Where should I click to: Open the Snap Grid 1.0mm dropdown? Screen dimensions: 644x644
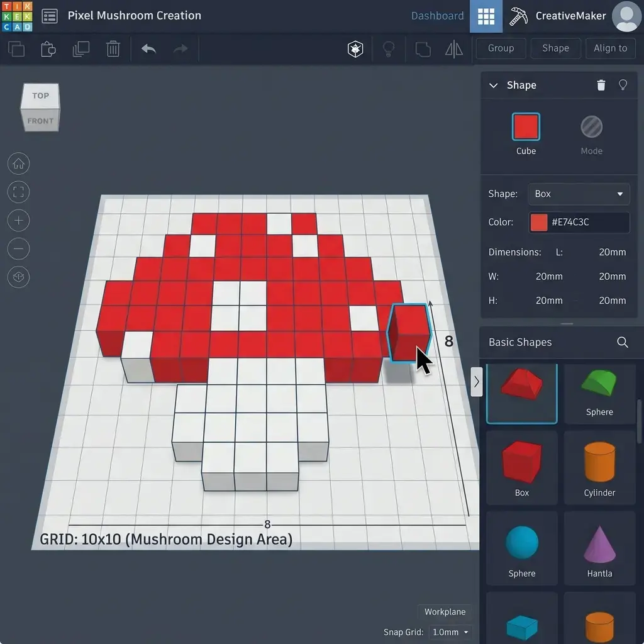[450, 632]
